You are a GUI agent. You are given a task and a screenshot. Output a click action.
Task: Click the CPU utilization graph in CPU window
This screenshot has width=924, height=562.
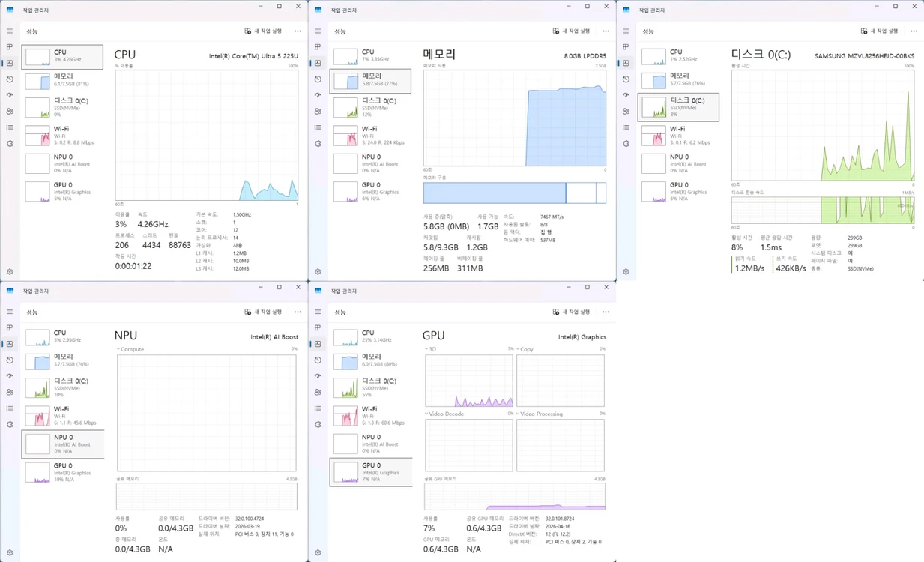click(x=207, y=135)
